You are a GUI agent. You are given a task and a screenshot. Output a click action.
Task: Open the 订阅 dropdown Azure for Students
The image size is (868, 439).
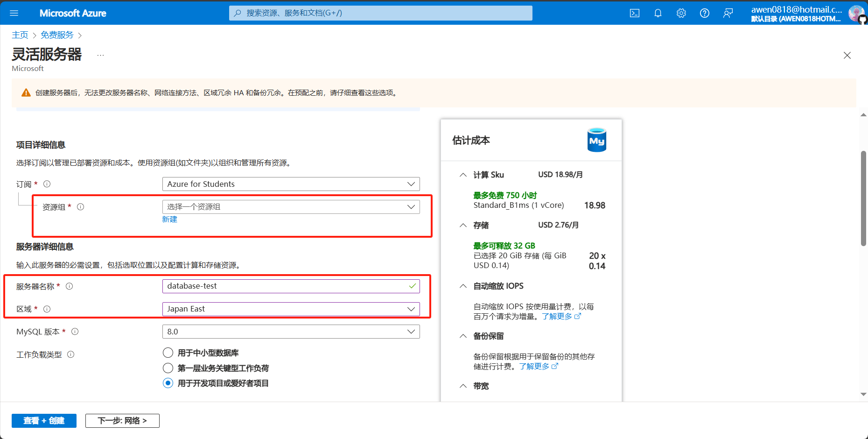291,184
